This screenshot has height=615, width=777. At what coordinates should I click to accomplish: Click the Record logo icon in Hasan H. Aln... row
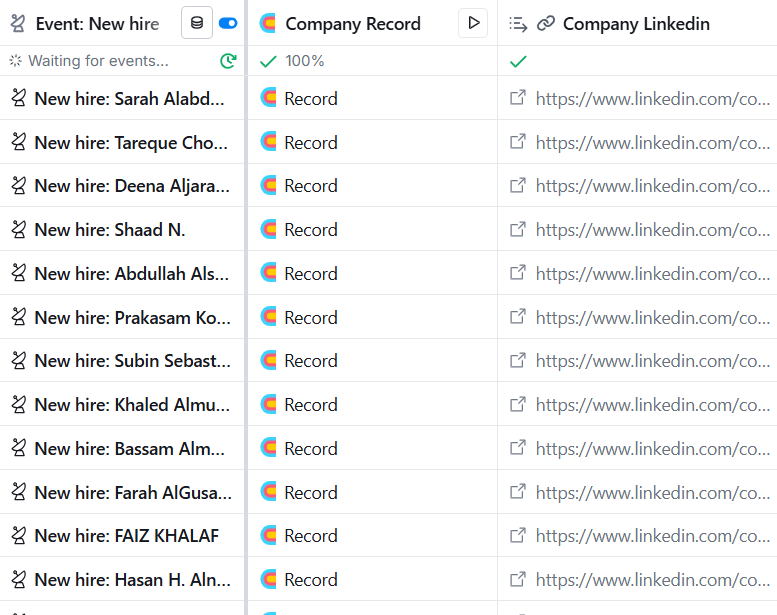268,578
